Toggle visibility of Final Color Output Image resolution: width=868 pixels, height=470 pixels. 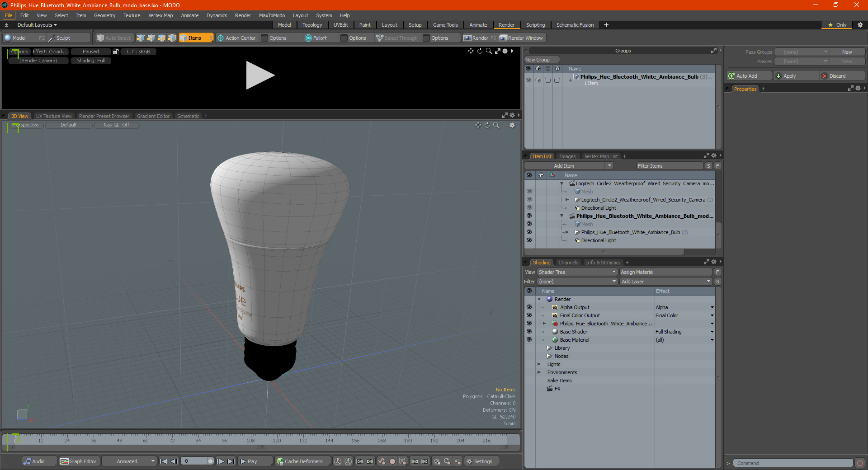(x=529, y=315)
